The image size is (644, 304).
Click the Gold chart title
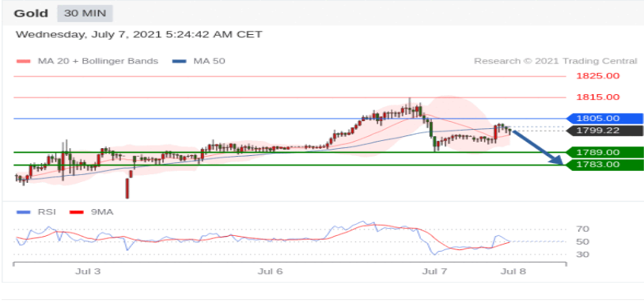coord(31,13)
